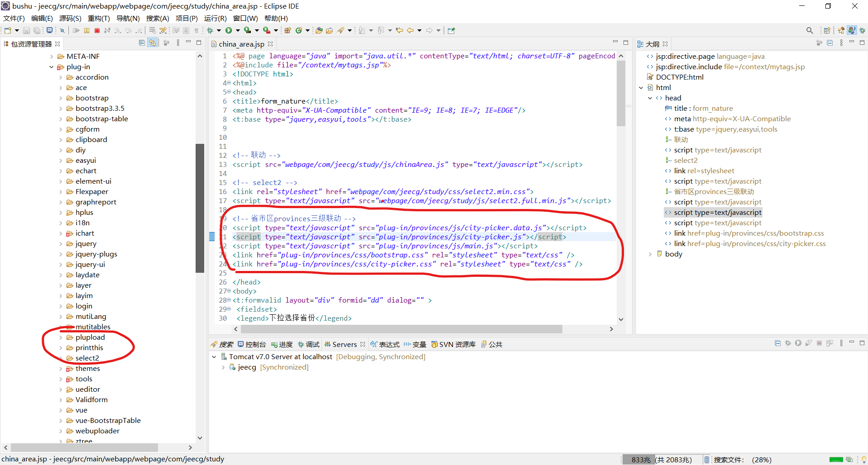Viewport: 868px width, 465px height.
Task: Click the Save icon in toolbar
Action: (x=26, y=30)
